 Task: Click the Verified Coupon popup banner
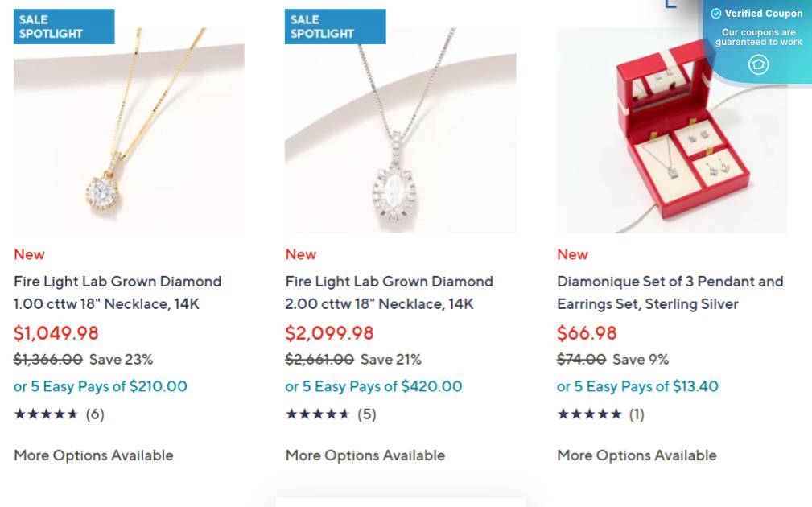coord(756,36)
